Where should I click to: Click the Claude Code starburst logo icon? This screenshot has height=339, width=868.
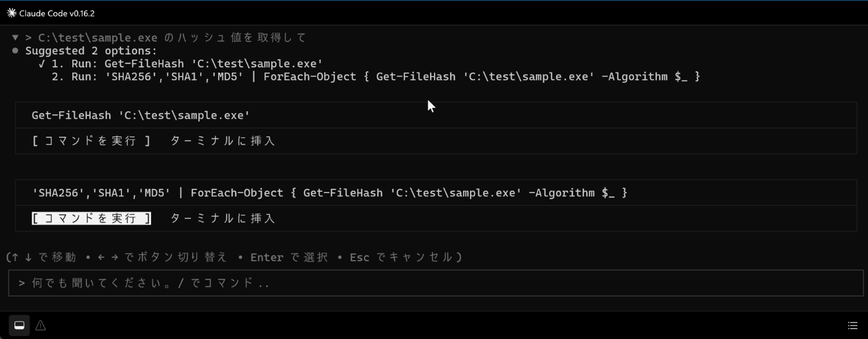point(12,13)
